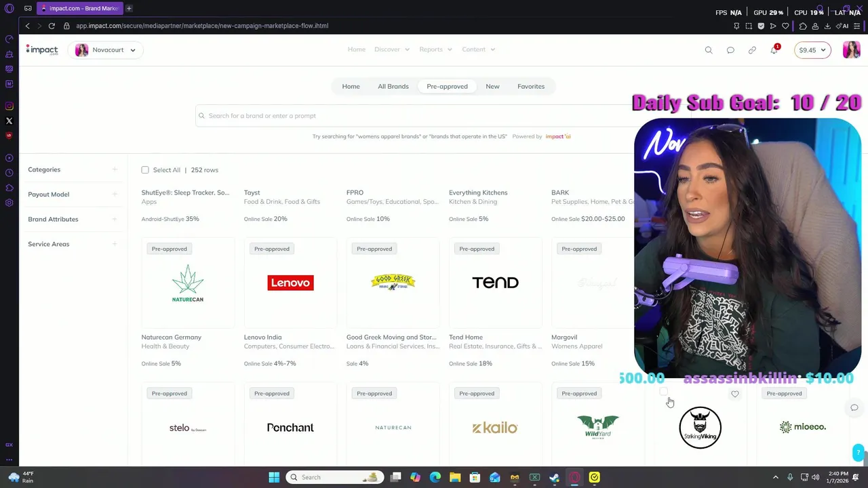This screenshot has height=488, width=868.
Task: Open the $9.45 balance dropdown
Action: [812, 49]
